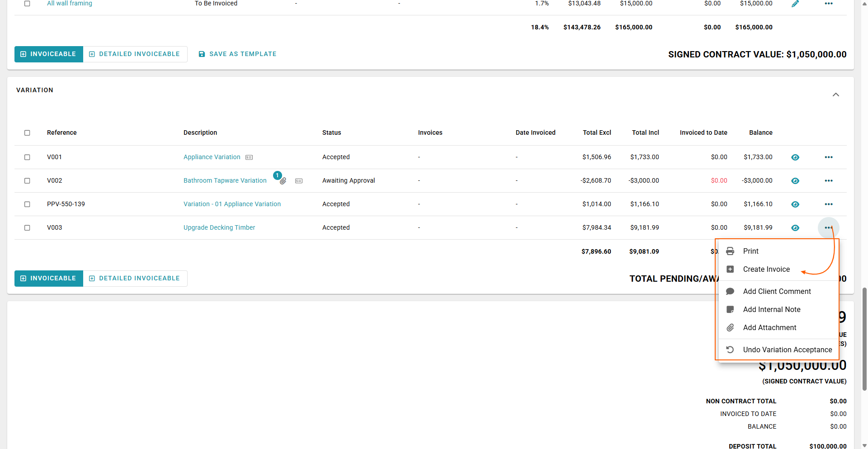Click the vertical page scrollbar thumb

pyautogui.click(x=864, y=339)
